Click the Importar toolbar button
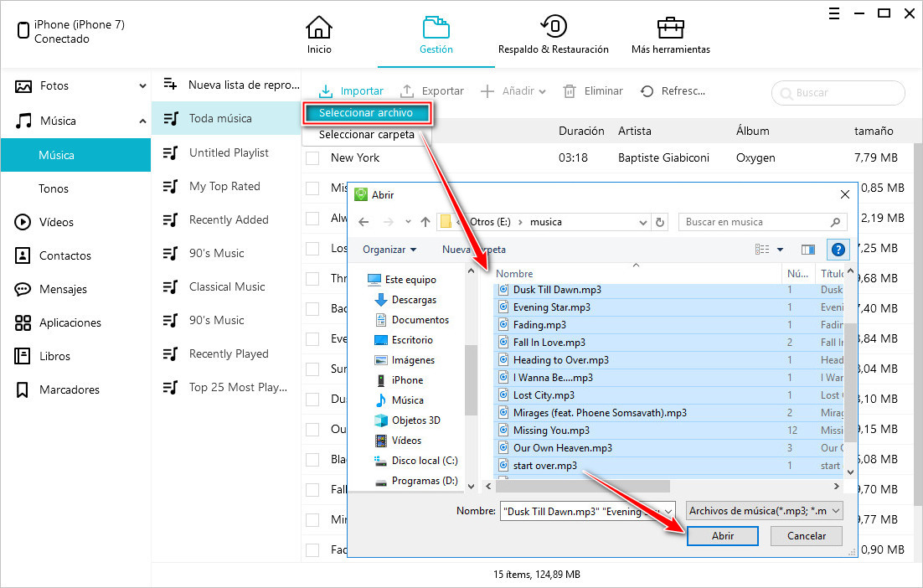Image resolution: width=923 pixels, height=588 pixels. 351,91
